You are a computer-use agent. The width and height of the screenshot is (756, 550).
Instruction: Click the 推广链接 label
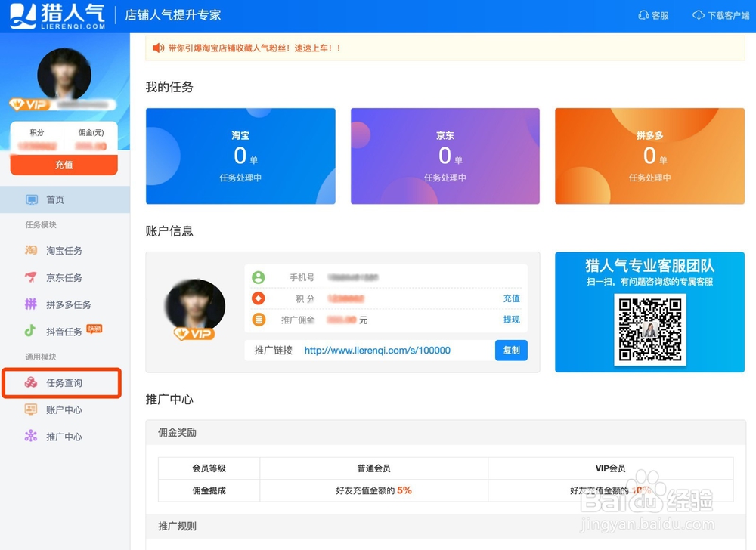[x=274, y=350]
